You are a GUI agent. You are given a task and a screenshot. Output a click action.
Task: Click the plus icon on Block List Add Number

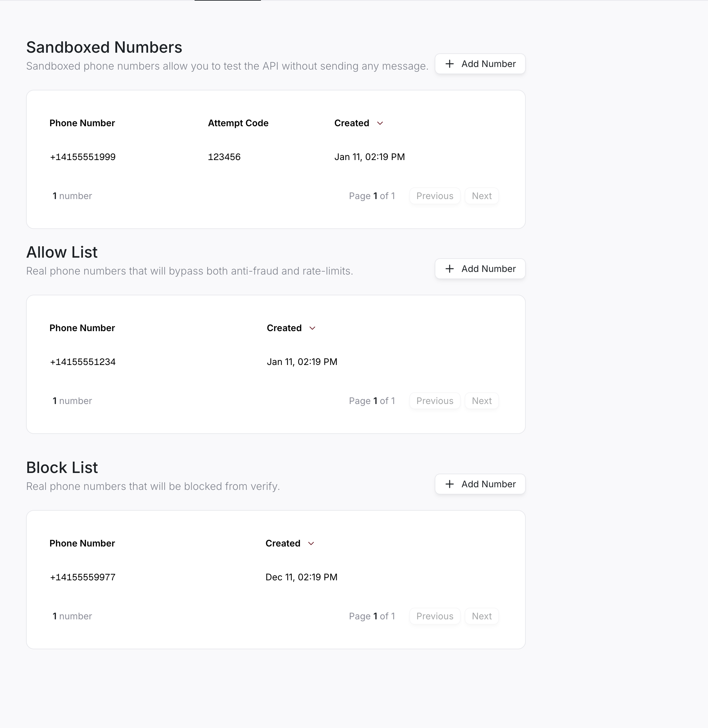pyautogui.click(x=450, y=484)
